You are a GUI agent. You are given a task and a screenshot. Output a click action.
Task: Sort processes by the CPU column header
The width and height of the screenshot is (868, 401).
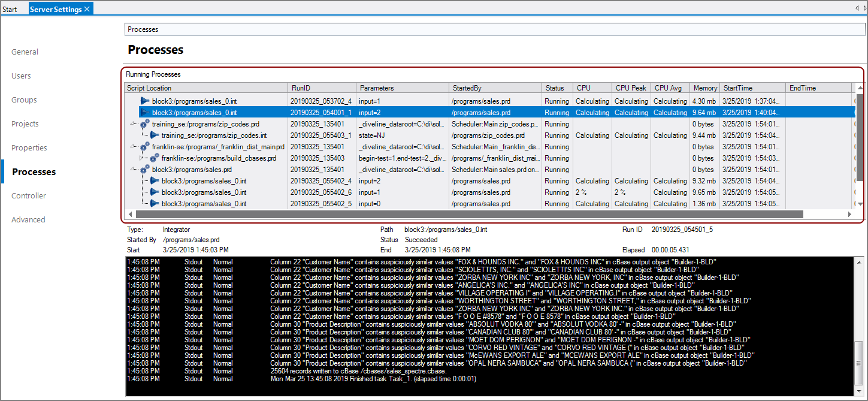pyautogui.click(x=583, y=88)
